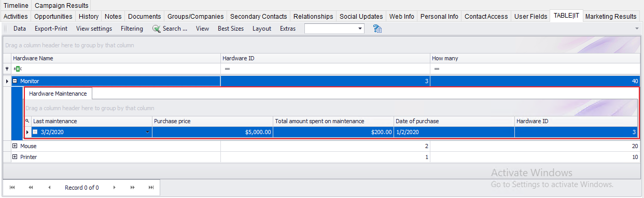Switch to the Relationships tab
The height and width of the screenshot is (198, 644).
pyautogui.click(x=314, y=16)
